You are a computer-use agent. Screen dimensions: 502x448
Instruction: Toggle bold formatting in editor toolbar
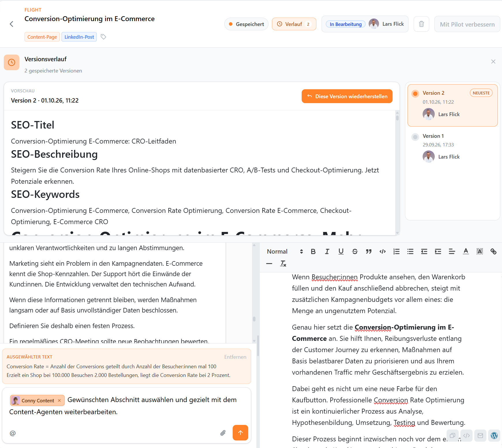coord(313,251)
